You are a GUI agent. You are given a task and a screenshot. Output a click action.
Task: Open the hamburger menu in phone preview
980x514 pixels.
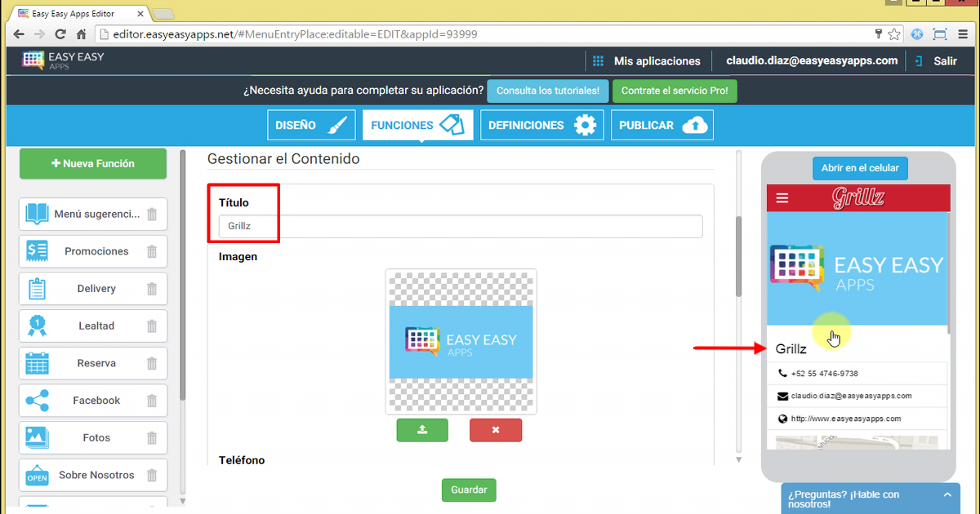point(782,198)
